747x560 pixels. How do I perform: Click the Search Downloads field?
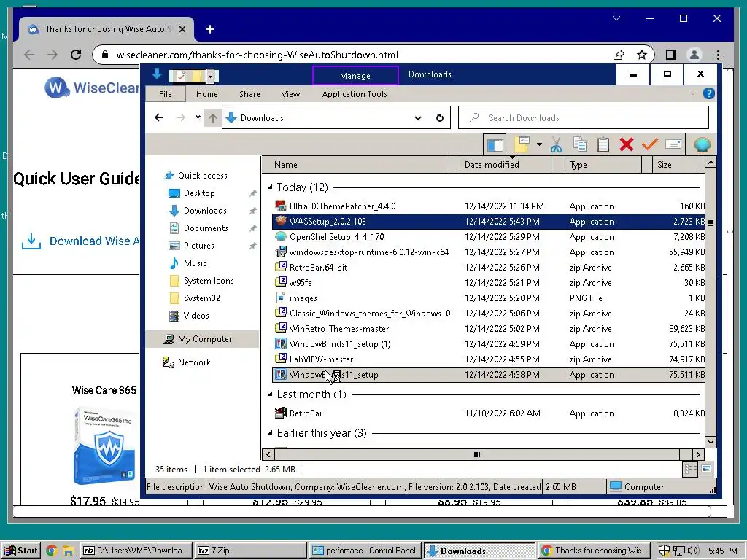[583, 117]
